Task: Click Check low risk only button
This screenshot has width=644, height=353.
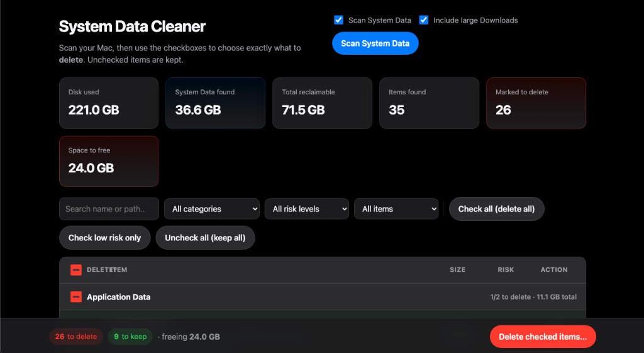Action: click(x=105, y=237)
